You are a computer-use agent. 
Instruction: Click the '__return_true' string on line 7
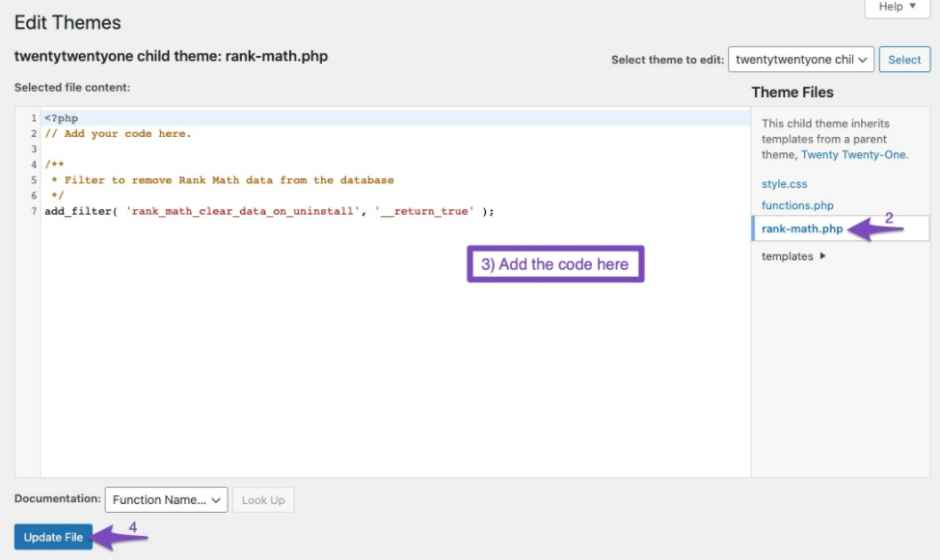tap(424, 211)
